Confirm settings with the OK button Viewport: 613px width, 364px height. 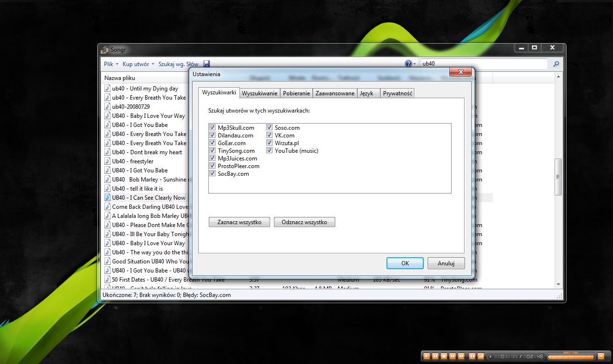pos(405,263)
